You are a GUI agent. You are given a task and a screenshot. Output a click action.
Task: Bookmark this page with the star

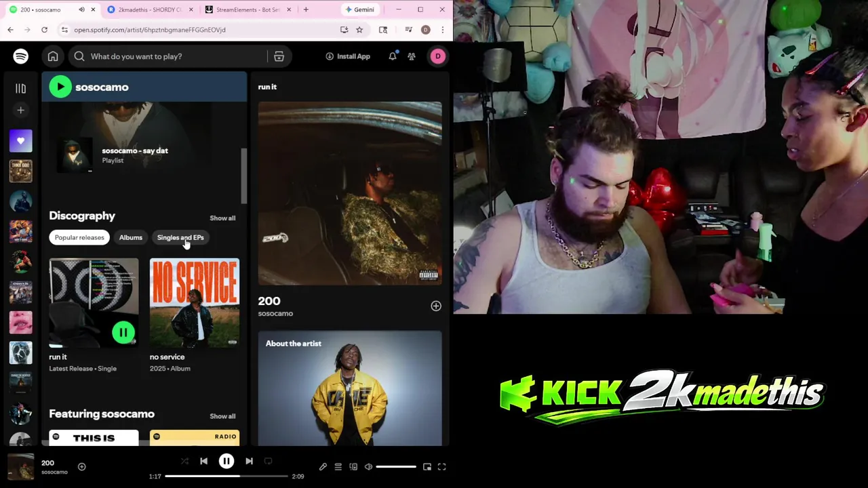pyautogui.click(x=359, y=30)
